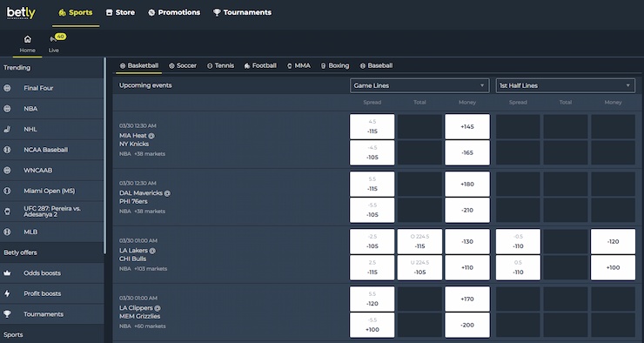Select Bulls +110 game moneyline
The height and width of the screenshot is (343, 644).
click(467, 267)
